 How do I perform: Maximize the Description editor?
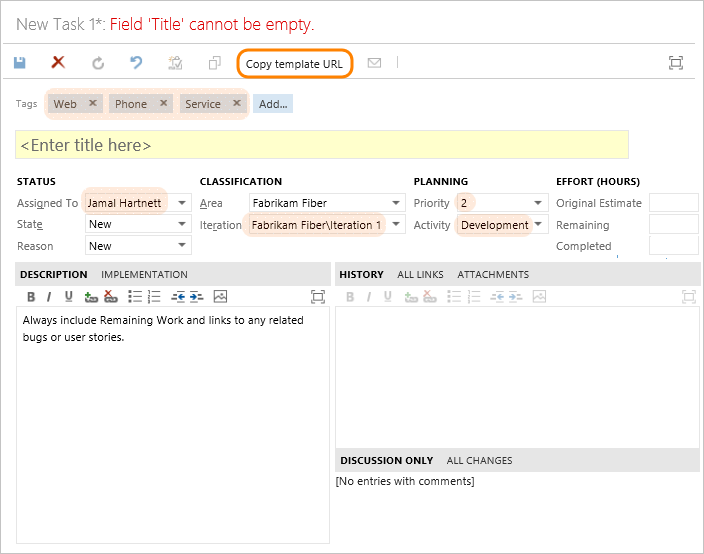click(318, 297)
